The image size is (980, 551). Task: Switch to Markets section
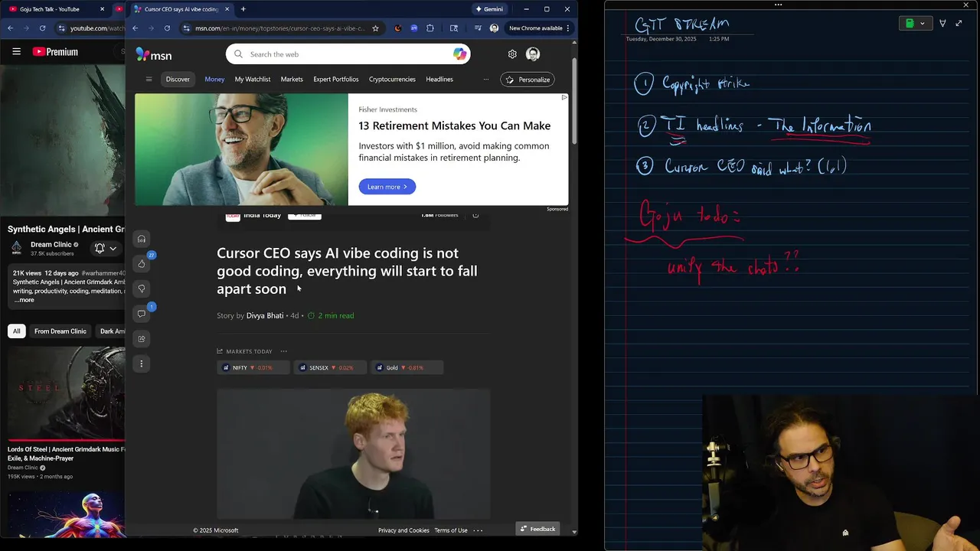click(x=292, y=79)
